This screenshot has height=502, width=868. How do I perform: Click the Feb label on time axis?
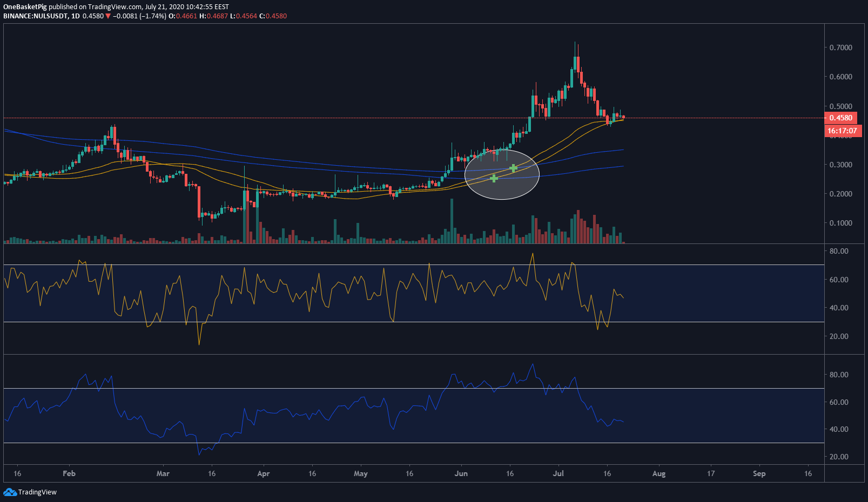69,473
